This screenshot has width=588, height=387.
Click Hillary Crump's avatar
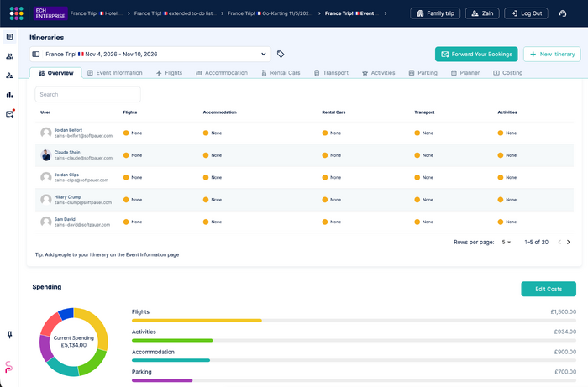[x=45, y=199]
